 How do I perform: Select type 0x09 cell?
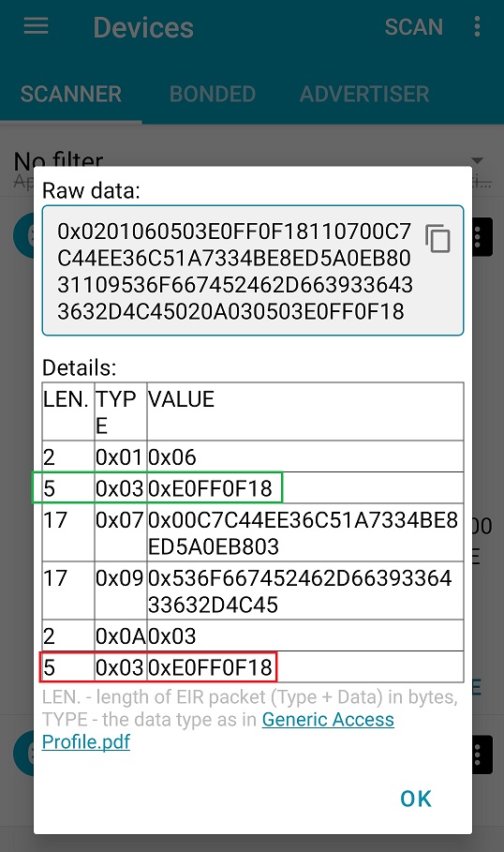click(120, 590)
